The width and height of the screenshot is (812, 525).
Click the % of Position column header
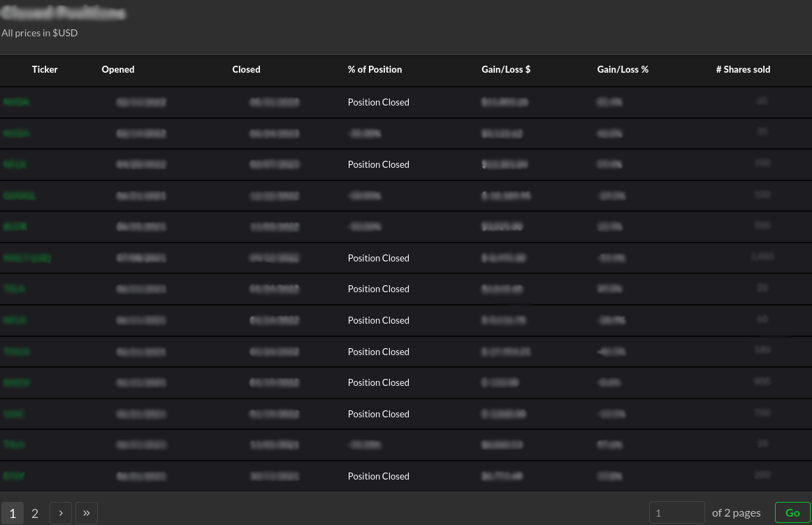(x=375, y=69)
